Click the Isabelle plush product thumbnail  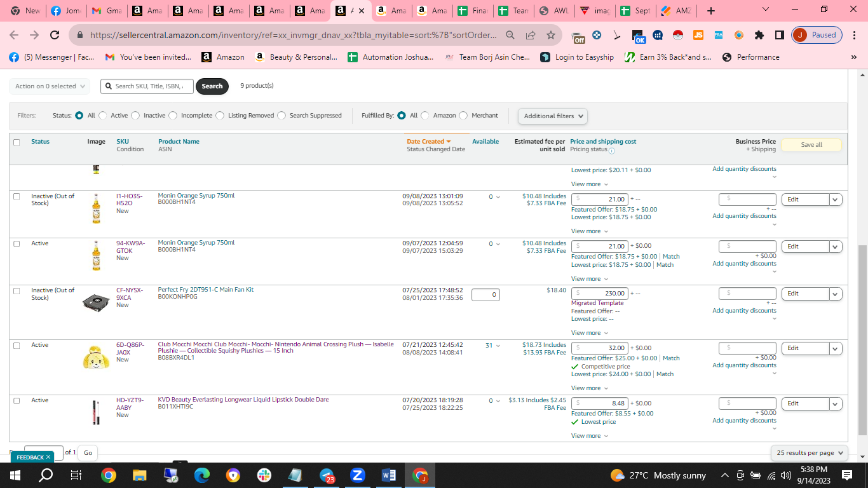pos(96,356)
